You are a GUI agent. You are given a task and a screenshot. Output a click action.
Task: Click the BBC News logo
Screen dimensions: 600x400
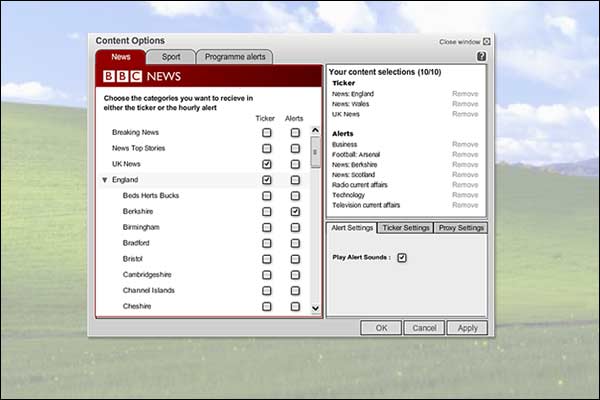(142, 76)
